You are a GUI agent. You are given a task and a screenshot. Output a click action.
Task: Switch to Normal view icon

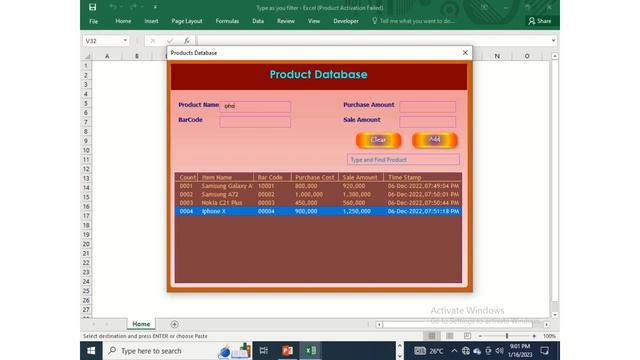point(431,336)
